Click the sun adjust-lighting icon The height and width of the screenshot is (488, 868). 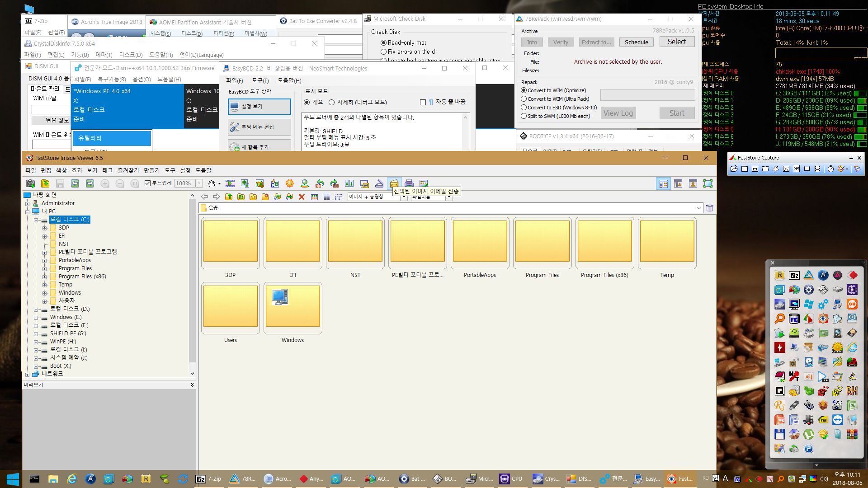point(290,183)
